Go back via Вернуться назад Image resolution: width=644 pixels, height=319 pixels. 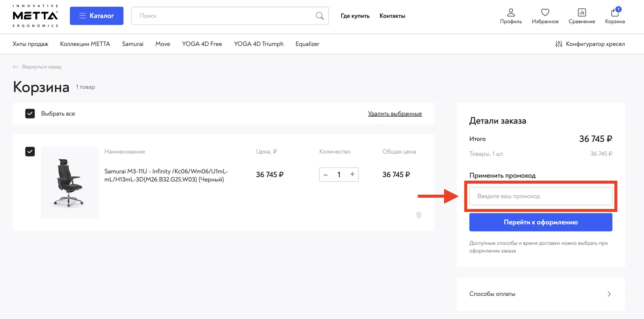(x=37, y=67)
